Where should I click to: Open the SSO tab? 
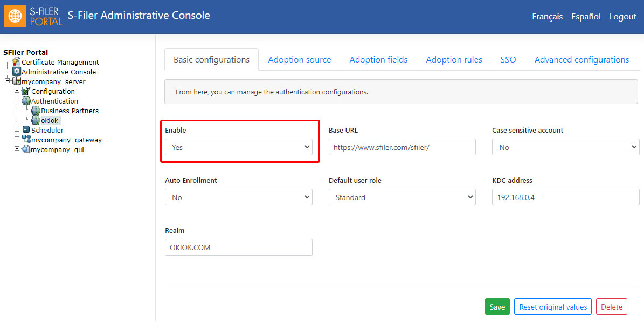click(x=508, y=60)
